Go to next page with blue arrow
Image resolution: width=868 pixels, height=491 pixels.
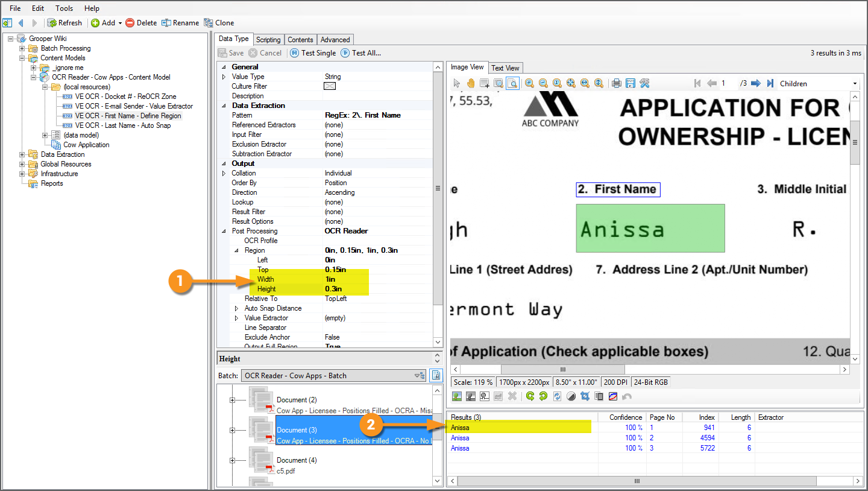(755, 83)
